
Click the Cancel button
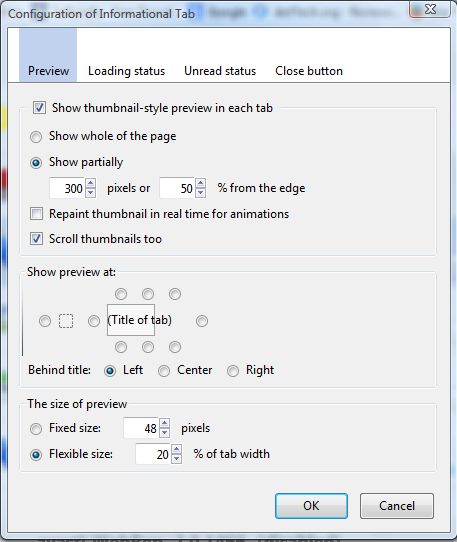tap(397, 506)
